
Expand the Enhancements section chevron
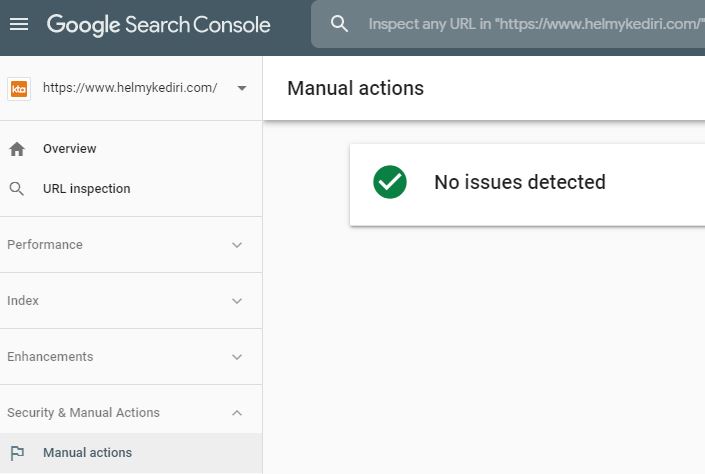237,357
